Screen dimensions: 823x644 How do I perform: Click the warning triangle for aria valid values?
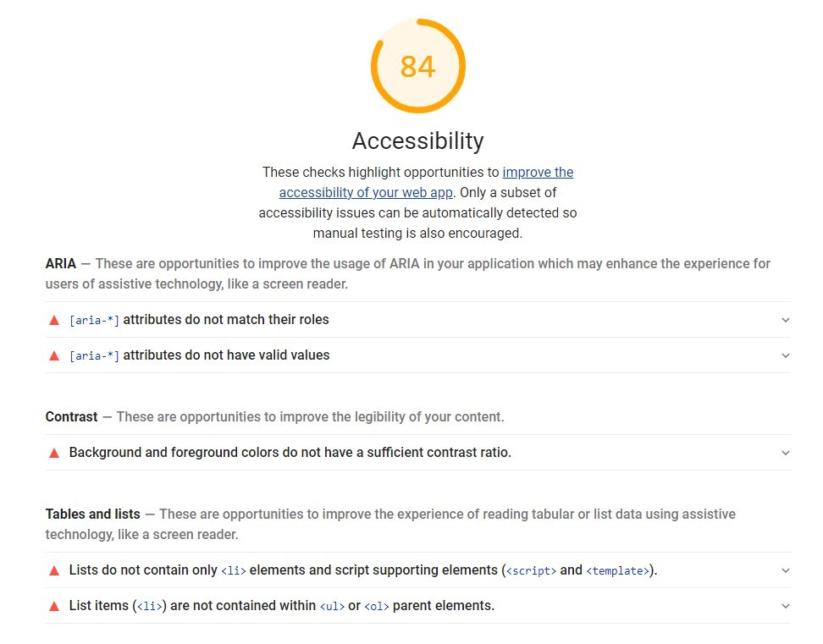click(54, 355)
